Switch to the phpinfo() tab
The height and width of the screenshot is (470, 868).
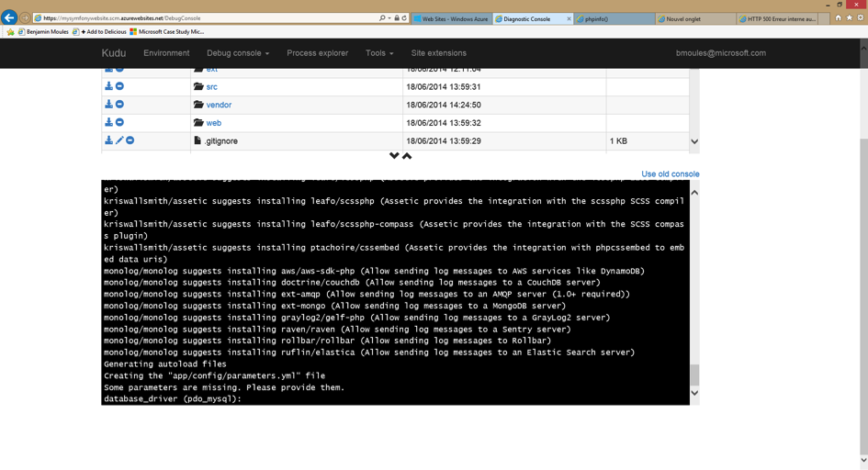(614, 18)
